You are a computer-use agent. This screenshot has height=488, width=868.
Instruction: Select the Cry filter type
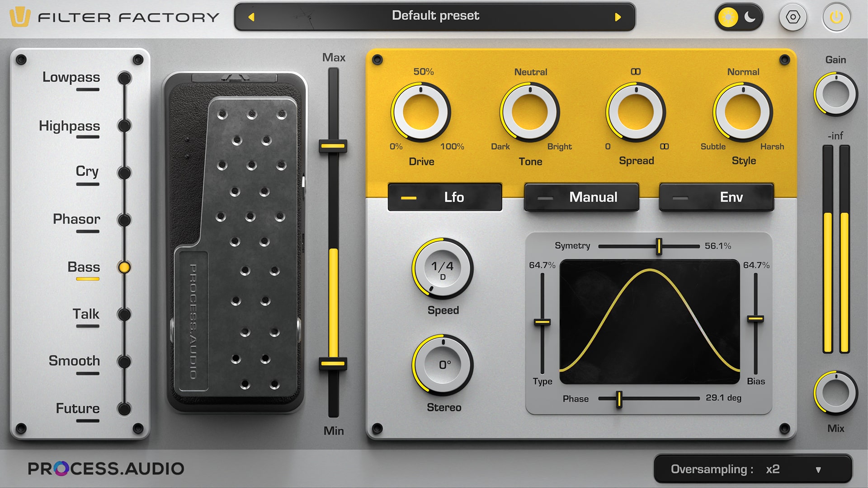(87, 171)
